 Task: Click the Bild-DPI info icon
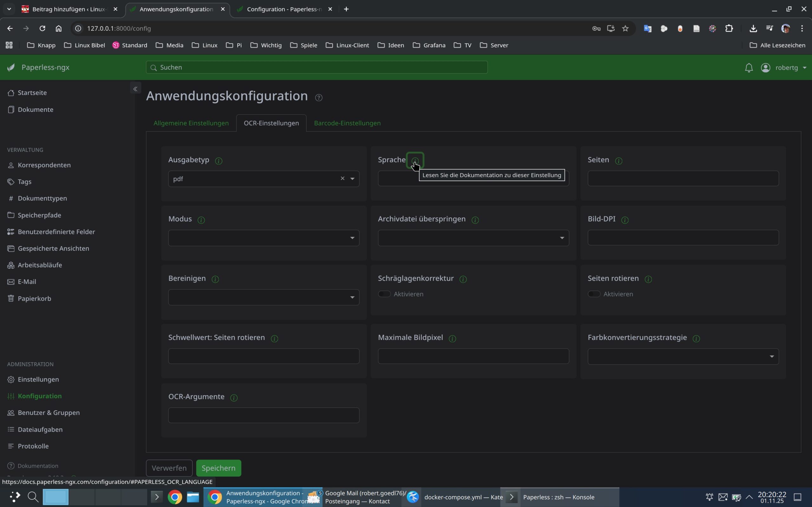click(x=625, y=220)
